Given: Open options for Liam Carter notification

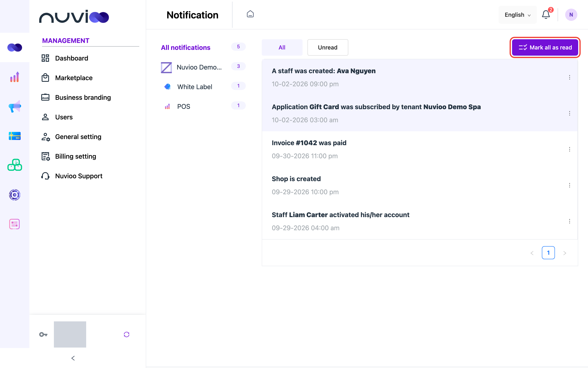Looking at the screenshot, I should (570, 221).
